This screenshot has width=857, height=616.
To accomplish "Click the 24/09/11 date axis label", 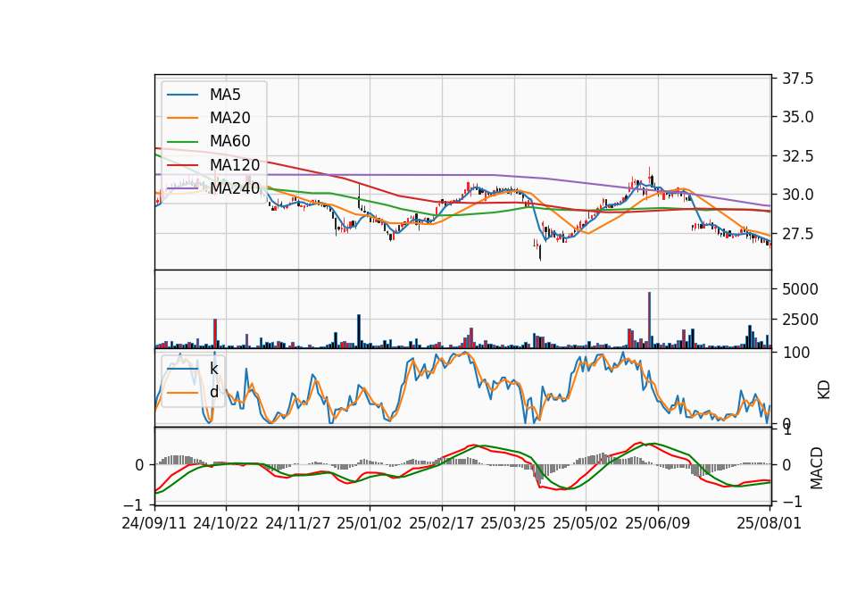I will (154, 524).
